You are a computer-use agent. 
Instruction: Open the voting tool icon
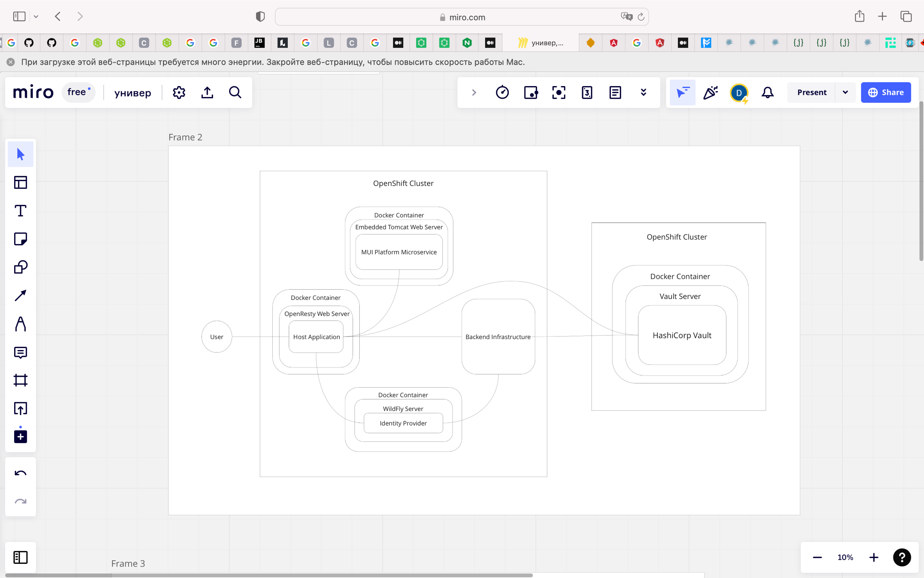pyautogui.click(x=530, y=93)
